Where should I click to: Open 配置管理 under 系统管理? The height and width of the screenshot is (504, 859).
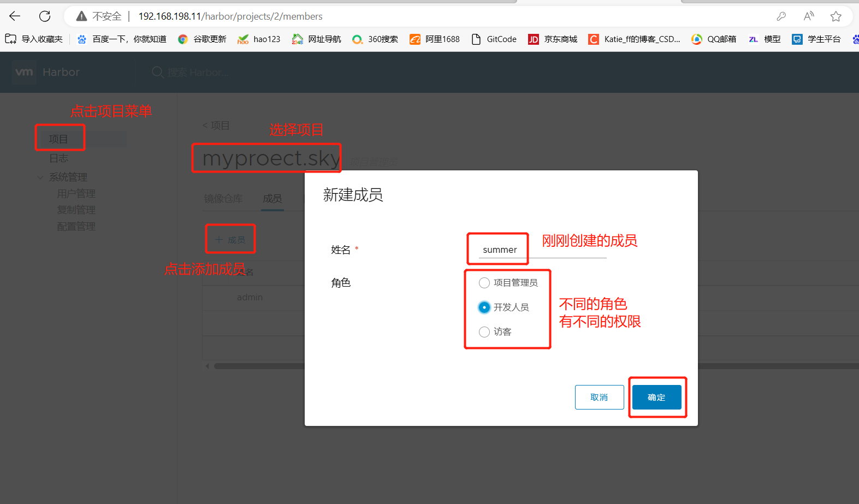76,226
